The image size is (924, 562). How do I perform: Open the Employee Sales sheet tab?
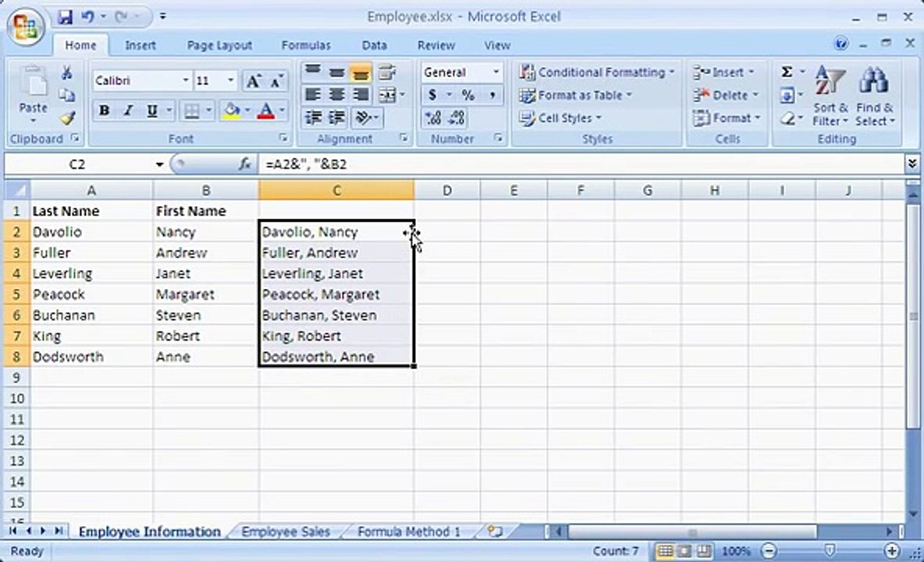pyautogui.click(x=286, y=532)
